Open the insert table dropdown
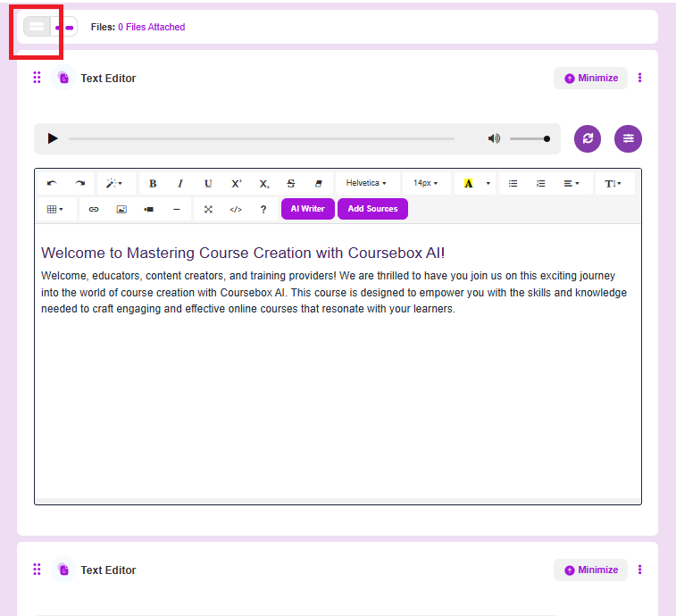676x616 pixels. coord(55,209)
